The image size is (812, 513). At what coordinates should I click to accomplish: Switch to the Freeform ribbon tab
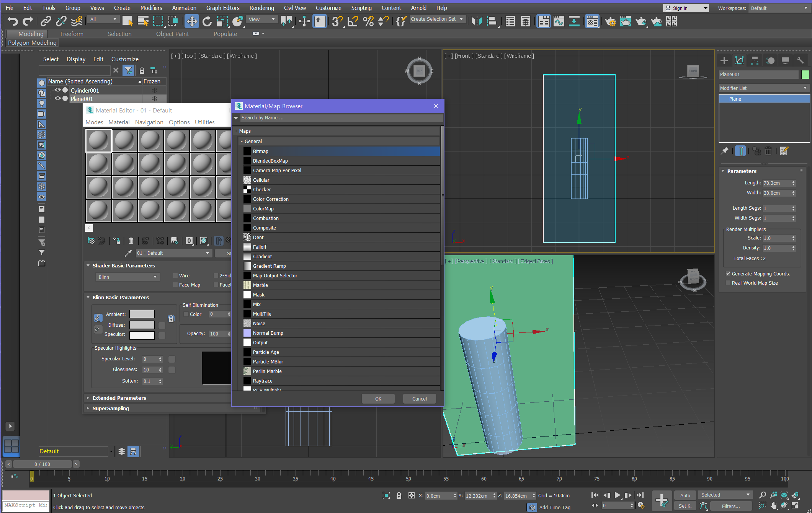pos(72,34)
